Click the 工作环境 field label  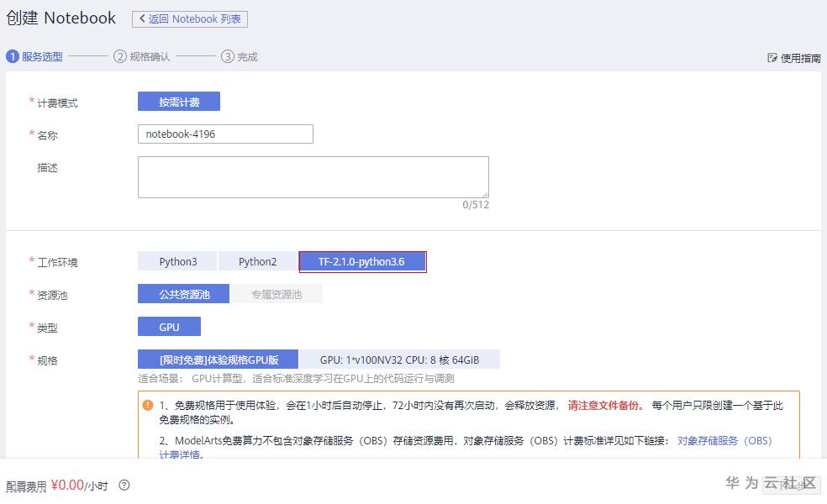pos(57,262)
